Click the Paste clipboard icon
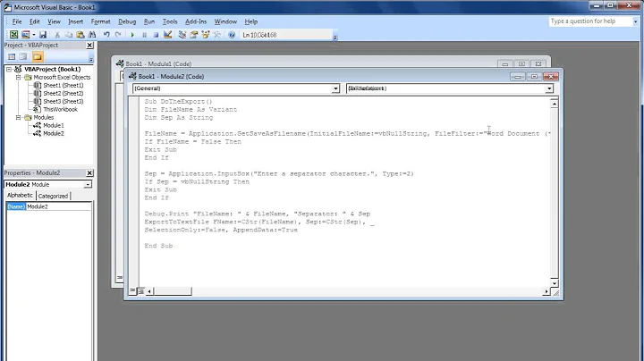The height and width of the screenshot is (361, 644). click(x=80, y=35)
